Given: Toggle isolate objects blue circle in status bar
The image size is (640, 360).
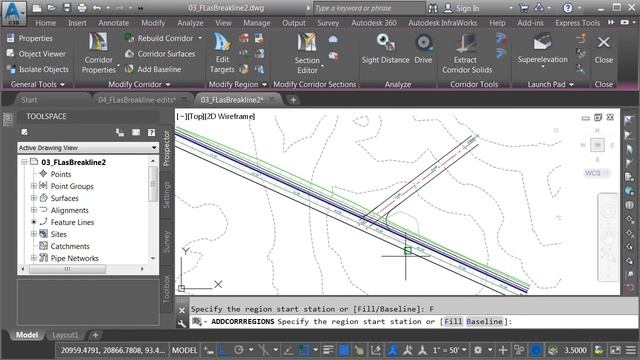Looking at the screenshot, I should coord(536,350).
